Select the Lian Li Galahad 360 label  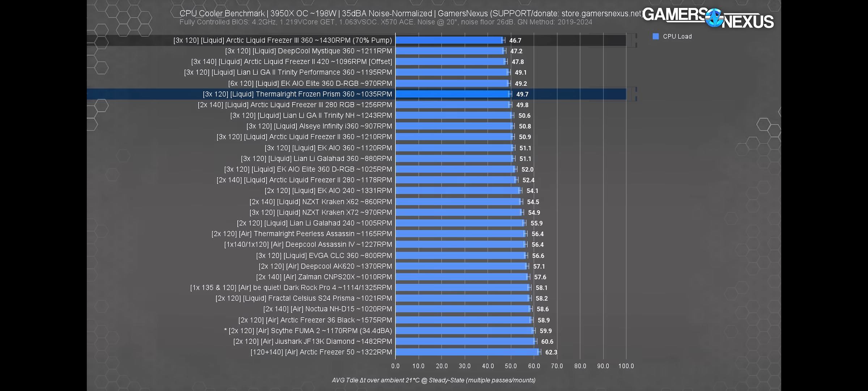(316, 159)
